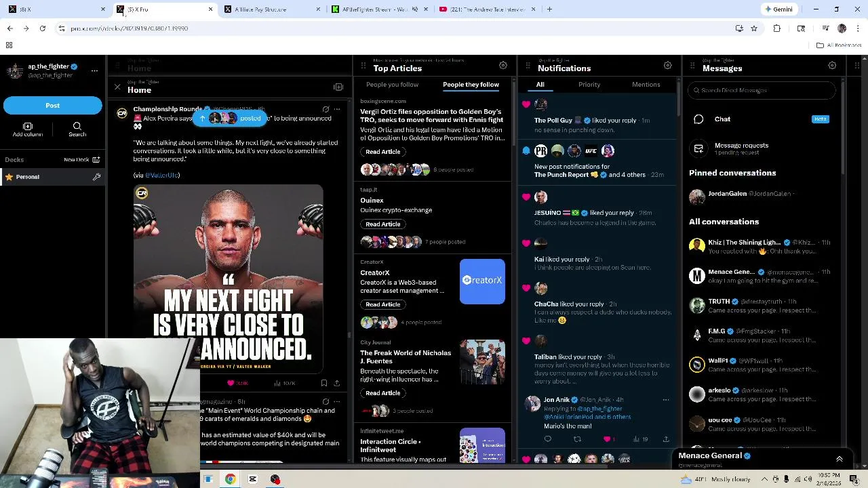Open the Nicholas J. Fuentes article thumbnail
Viewport: 868px width, 488px height.
pyautogui.click(x=482, y=362)
